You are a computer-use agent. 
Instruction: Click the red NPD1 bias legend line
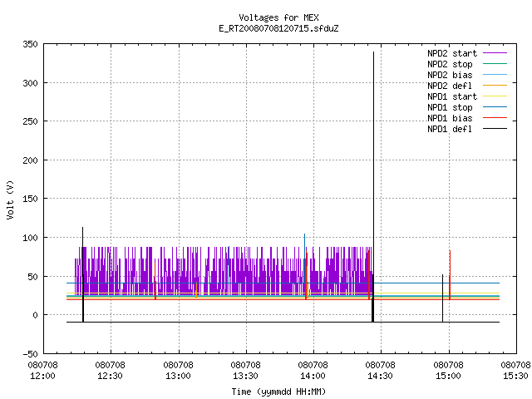tap(495, 118)
